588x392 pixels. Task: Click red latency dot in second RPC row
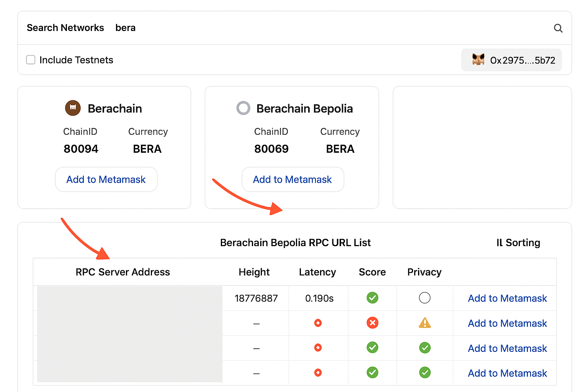(x=318, y=323)
